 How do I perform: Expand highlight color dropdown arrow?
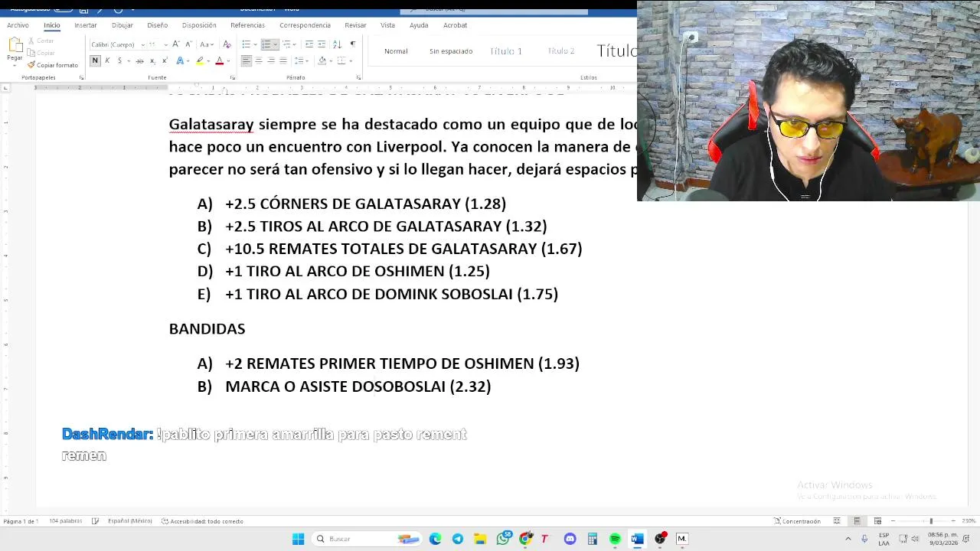208,60
